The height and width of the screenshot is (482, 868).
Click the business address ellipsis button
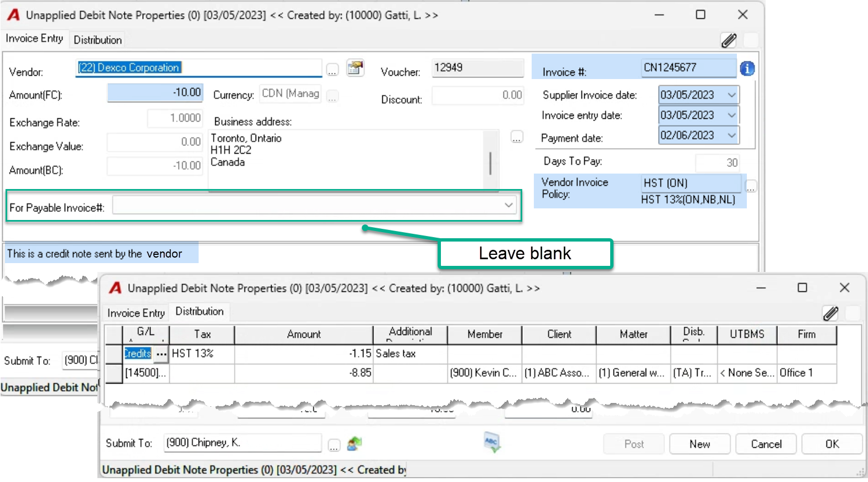[516, 137]
